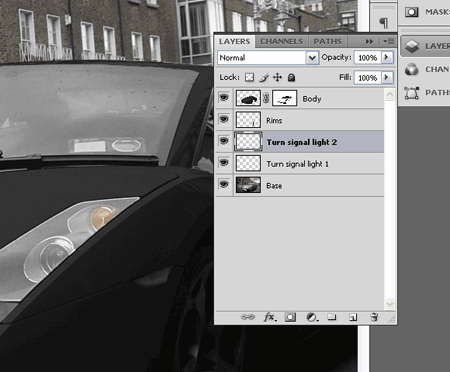Select the Body layer thumbnail
450x372 pixels.
pyautogui.click(x=248, y=98)
